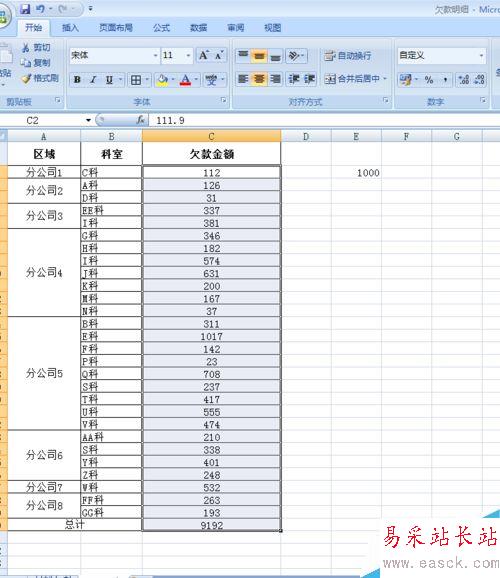Click cell containing 1000
Screen dimensions: 500x578
coord(356,173)
